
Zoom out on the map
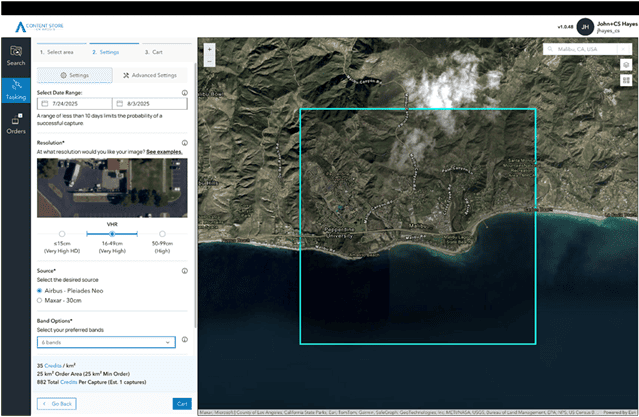click(209, 61)
